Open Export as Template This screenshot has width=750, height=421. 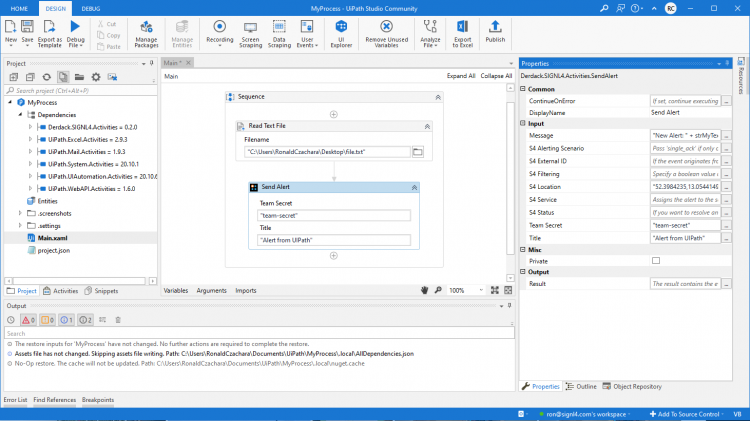(x=49, y=33)
